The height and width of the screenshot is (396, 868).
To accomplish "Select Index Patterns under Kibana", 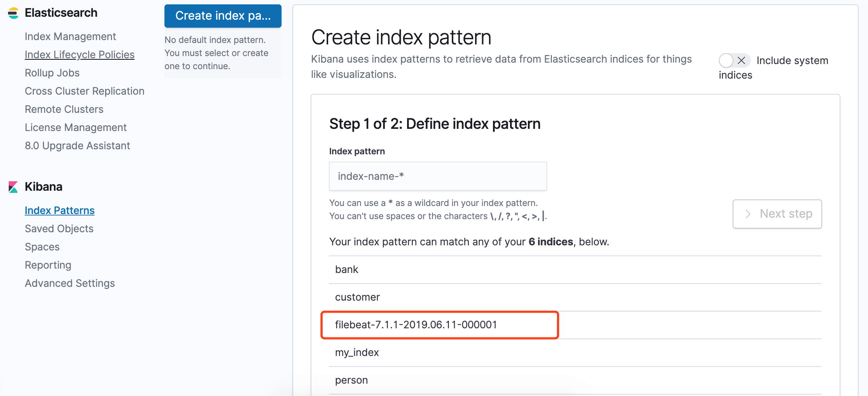I will (x=60, y=210).
